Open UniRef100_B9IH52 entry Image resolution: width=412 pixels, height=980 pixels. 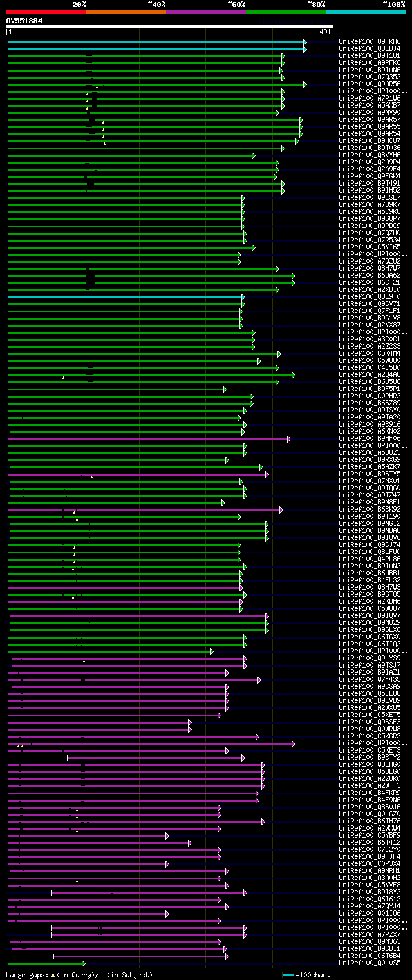point(370,190)
